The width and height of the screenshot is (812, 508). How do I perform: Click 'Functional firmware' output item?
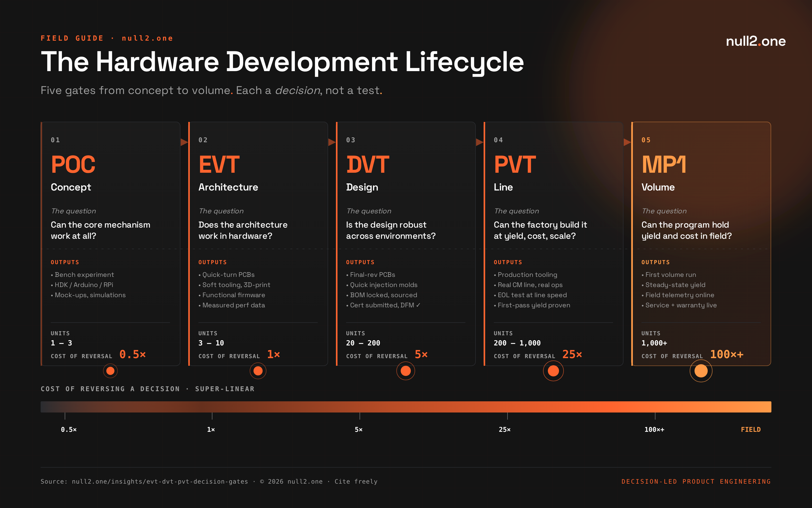[x=233, y=295]
